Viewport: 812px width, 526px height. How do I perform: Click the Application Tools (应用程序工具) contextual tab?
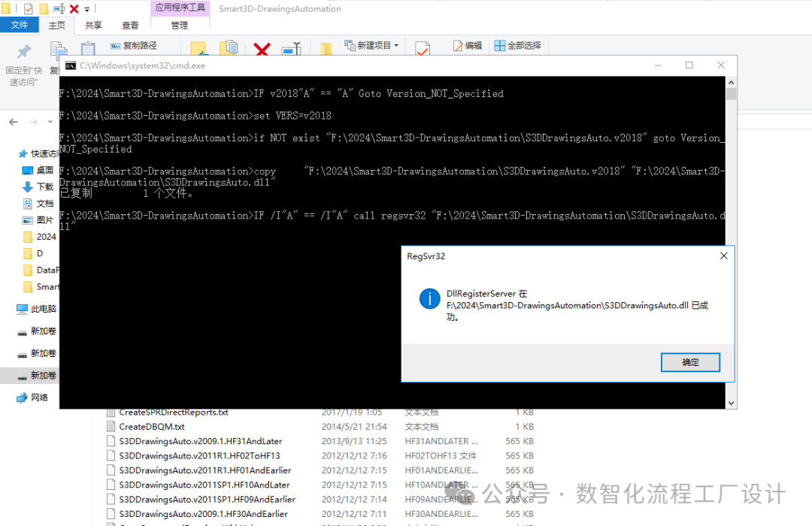point(180,8)
